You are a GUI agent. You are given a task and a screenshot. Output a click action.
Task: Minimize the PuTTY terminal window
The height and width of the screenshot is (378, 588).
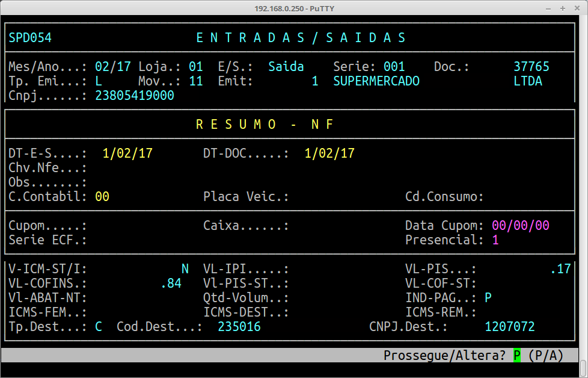pos(550,8)
